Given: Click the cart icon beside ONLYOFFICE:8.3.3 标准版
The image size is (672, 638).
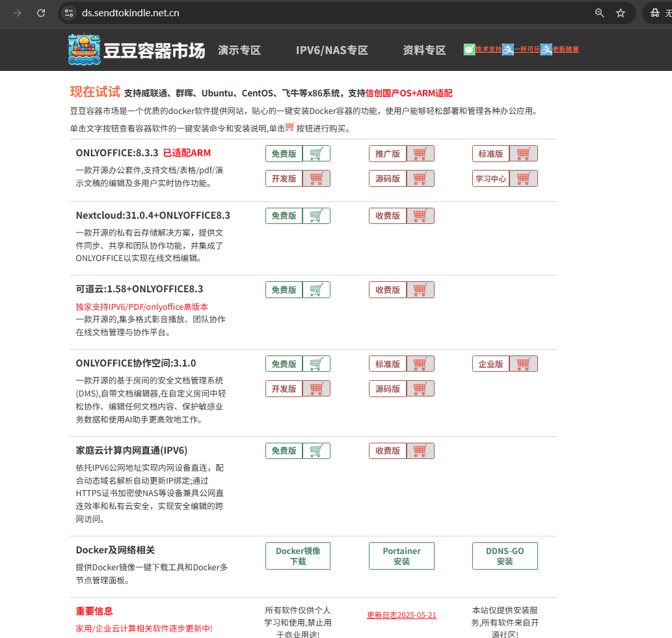Looking at the screenshot, I should click(523, 154).
